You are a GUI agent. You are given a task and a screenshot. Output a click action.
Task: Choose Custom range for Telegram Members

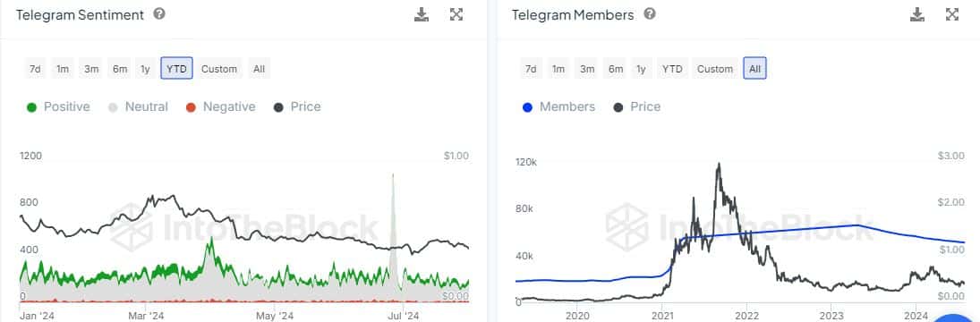pos(715,69)
